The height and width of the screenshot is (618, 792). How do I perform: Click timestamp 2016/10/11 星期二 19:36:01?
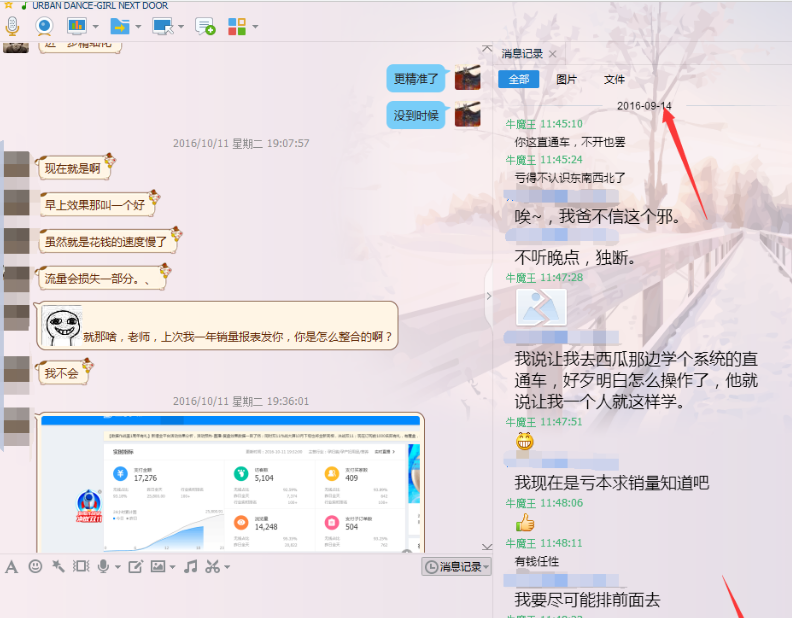click(x=241, y=401)
